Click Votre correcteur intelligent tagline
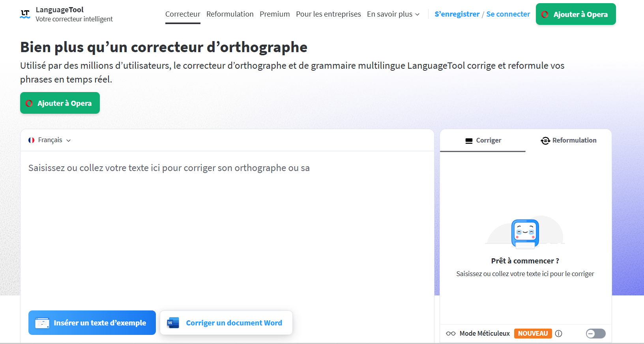The image size is (644, 344). point(74,19)
